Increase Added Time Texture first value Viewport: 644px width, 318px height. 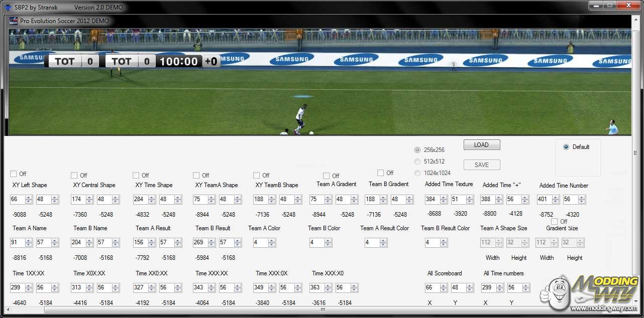444,197
